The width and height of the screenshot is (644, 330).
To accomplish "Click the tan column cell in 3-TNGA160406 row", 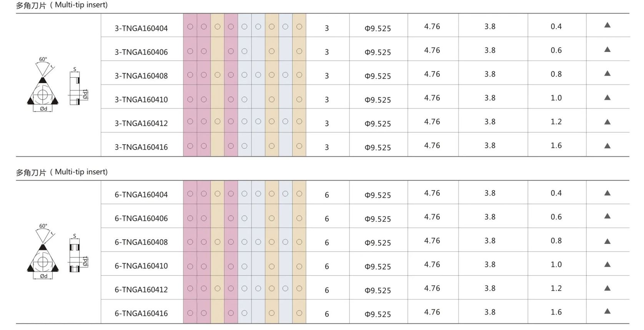I will 217,49.
